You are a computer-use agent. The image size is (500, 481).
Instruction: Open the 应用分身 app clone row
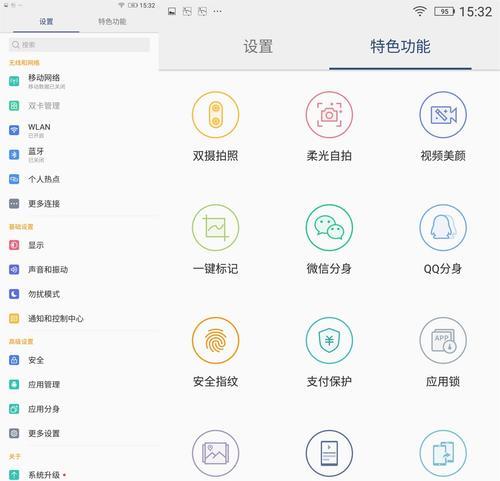79,409
